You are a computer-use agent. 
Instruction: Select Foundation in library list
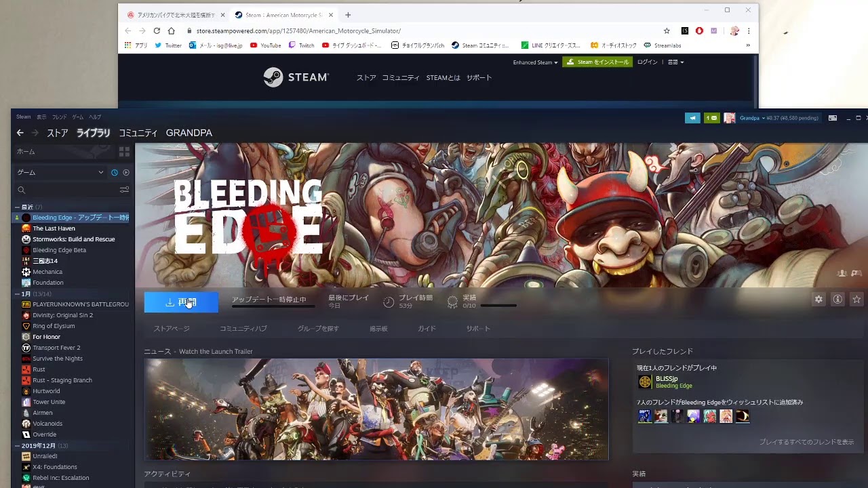click(48, 283)
